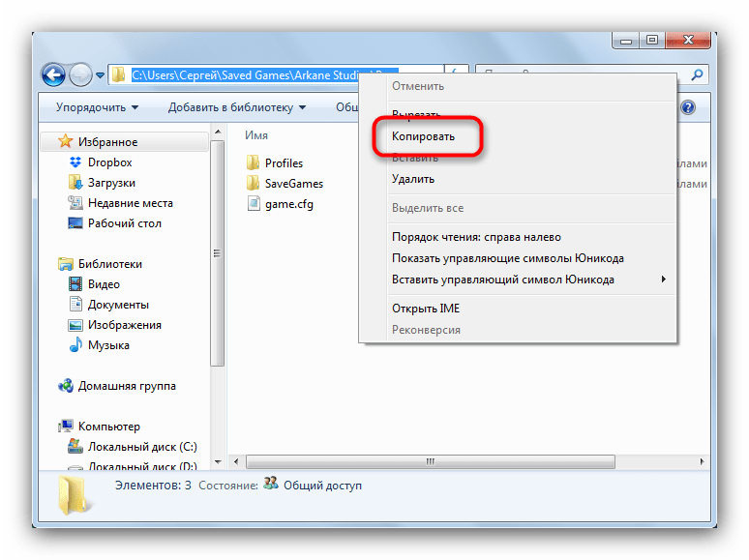
Task: Choose Выделить все in context menu
Action: (428, 208)
